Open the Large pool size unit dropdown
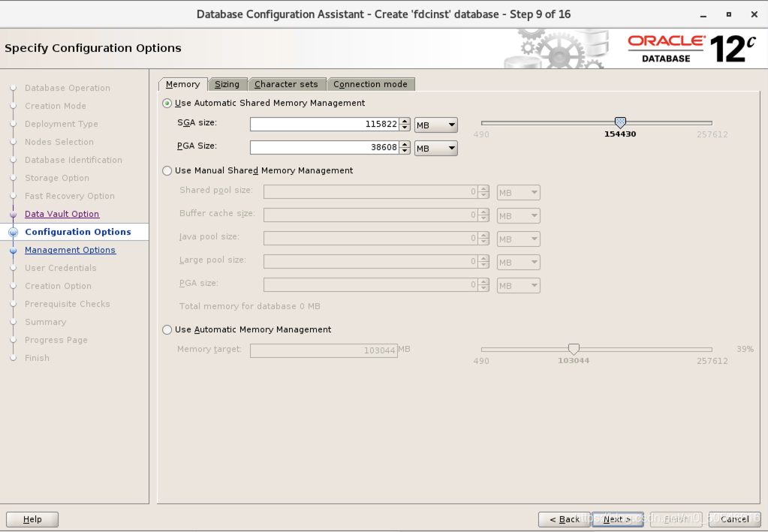The width and height of the screenshot is (768, 532). click(518, 263)
